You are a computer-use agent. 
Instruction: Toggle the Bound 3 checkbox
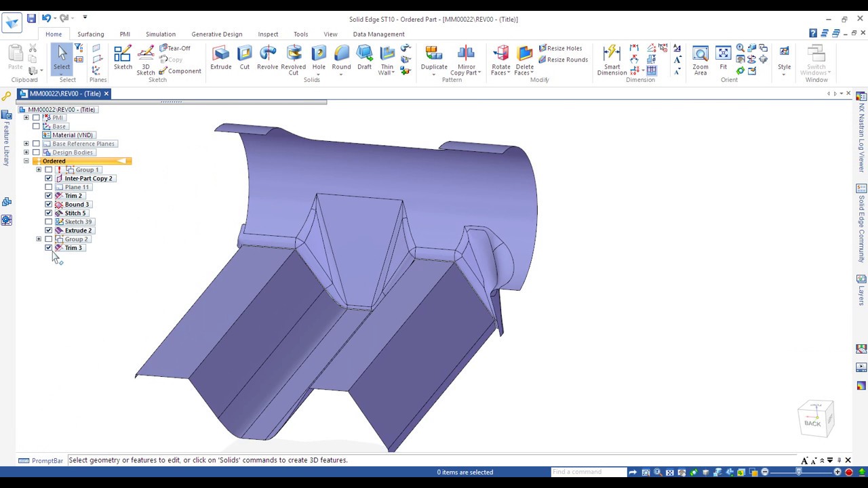coord(48,205)
